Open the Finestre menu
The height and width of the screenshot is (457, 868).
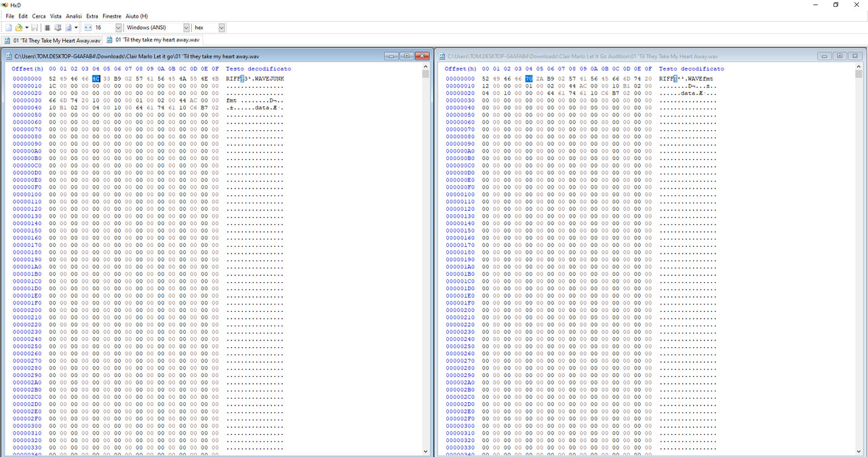point(112,16)
